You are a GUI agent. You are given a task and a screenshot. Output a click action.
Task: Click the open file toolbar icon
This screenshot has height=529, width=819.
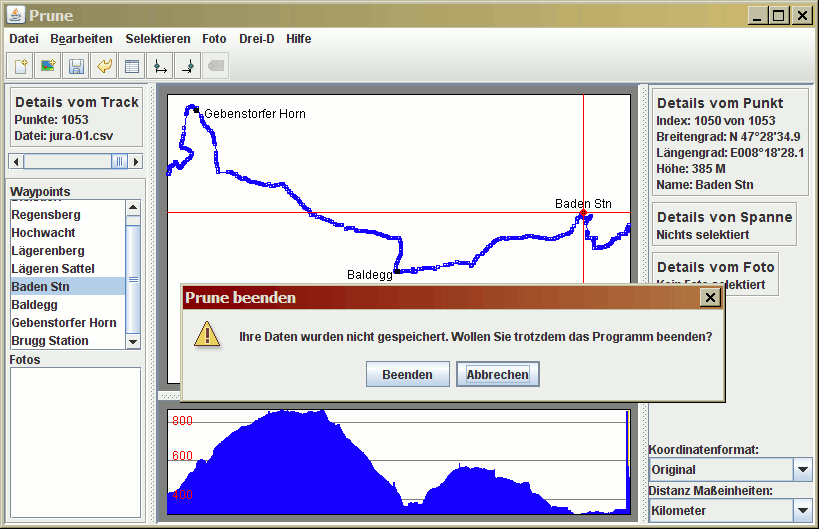pyautogui.click(x=20, y=67)
